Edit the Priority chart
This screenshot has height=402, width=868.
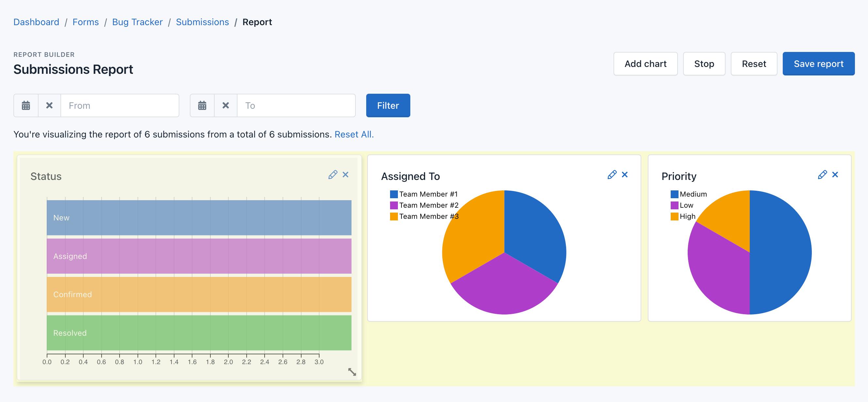pos(823,174)
